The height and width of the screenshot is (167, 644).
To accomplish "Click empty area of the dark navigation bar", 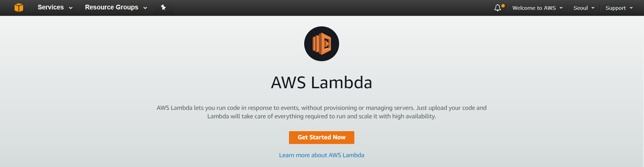I will point(322,8).
